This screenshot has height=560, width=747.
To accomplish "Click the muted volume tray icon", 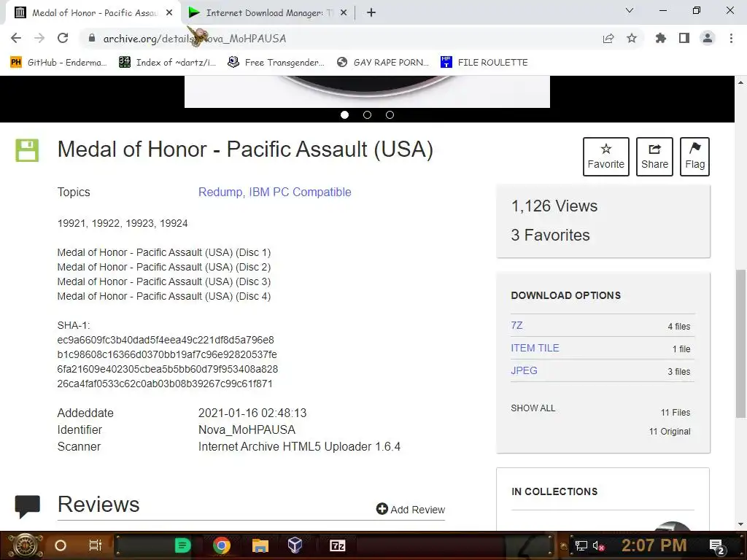I will [x=598, y=546].
